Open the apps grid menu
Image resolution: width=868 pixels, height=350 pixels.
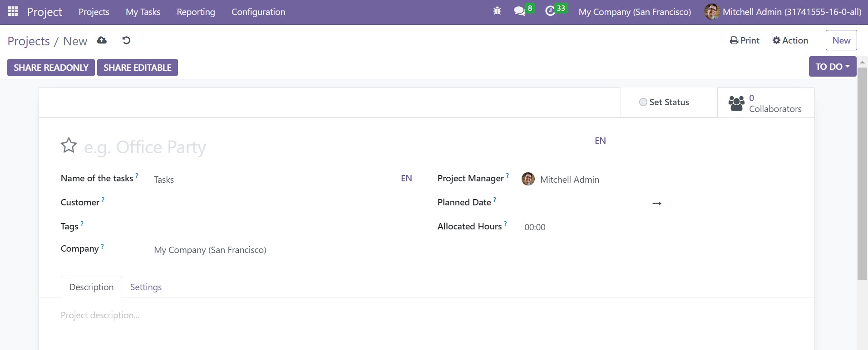(13, 11)
